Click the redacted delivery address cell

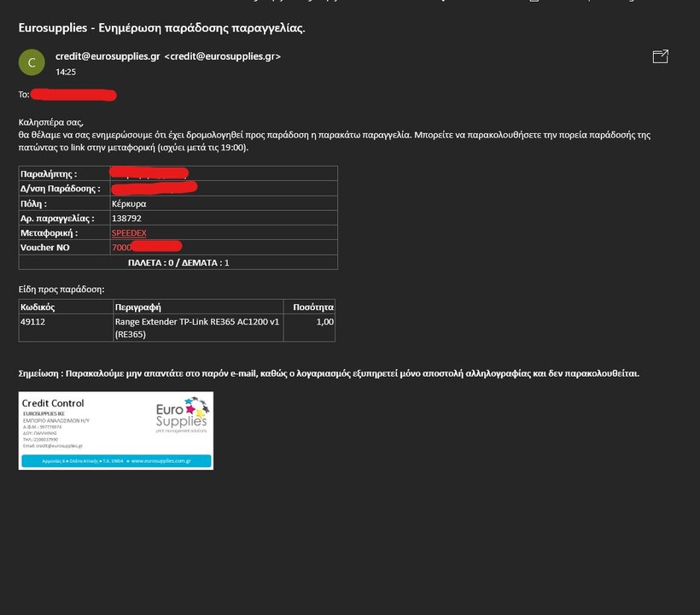point(155,188)
